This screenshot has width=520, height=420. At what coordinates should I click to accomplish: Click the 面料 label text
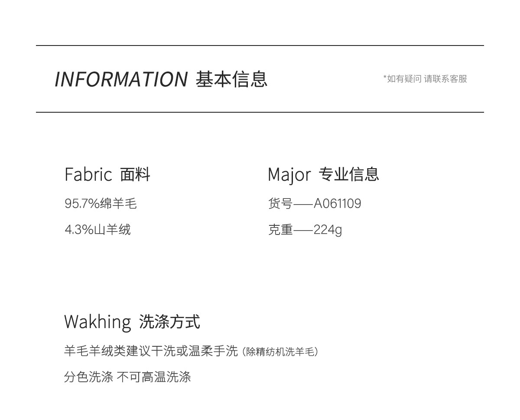(x=135, y=175)
